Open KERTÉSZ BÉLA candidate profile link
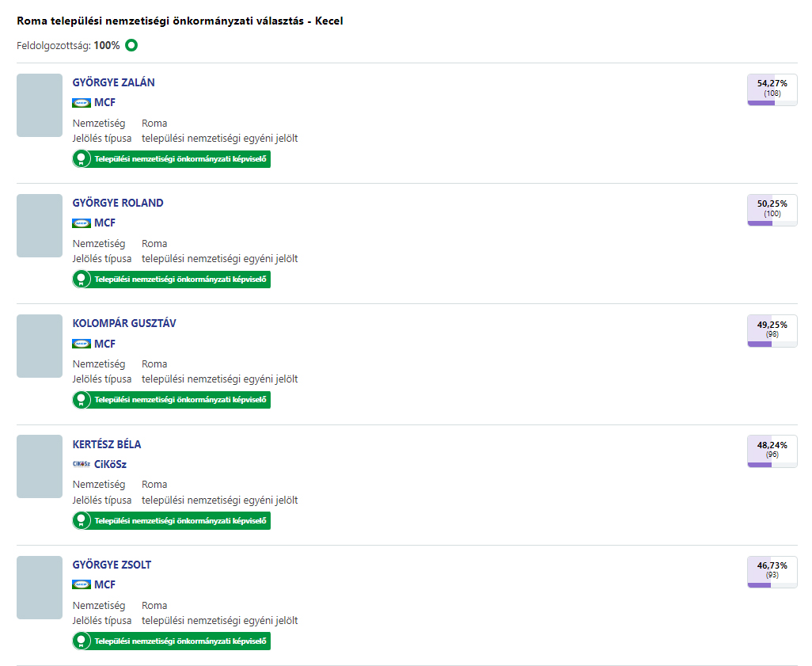Image resolution: width=812 pixels, height=666 pixels. pyautogui.click(x=107, y=444)
